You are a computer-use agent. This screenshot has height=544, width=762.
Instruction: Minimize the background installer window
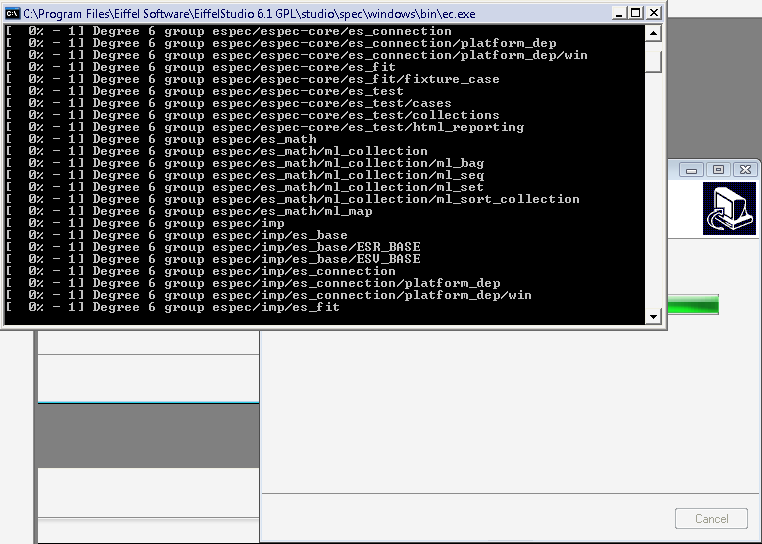[691, 170]
